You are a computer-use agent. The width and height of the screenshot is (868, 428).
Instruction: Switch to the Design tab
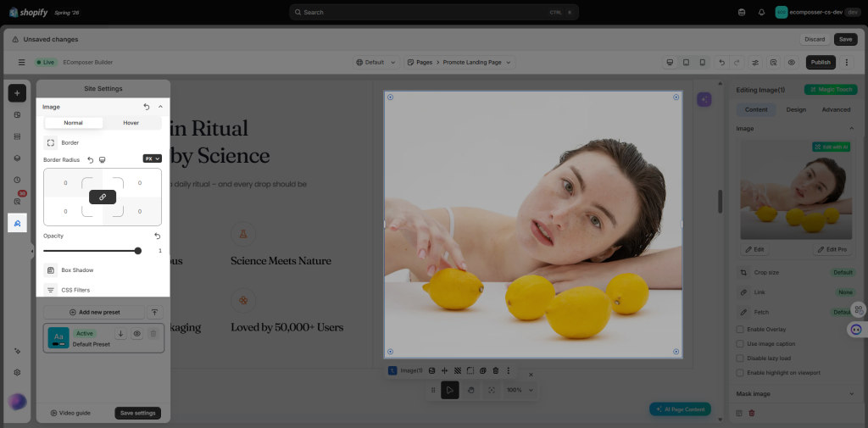[x=796, y=109]
